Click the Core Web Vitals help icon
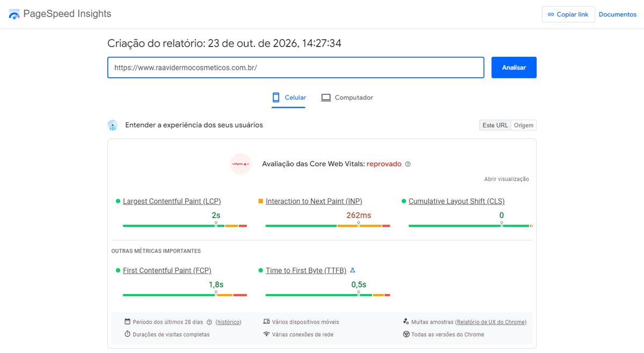 408,164
